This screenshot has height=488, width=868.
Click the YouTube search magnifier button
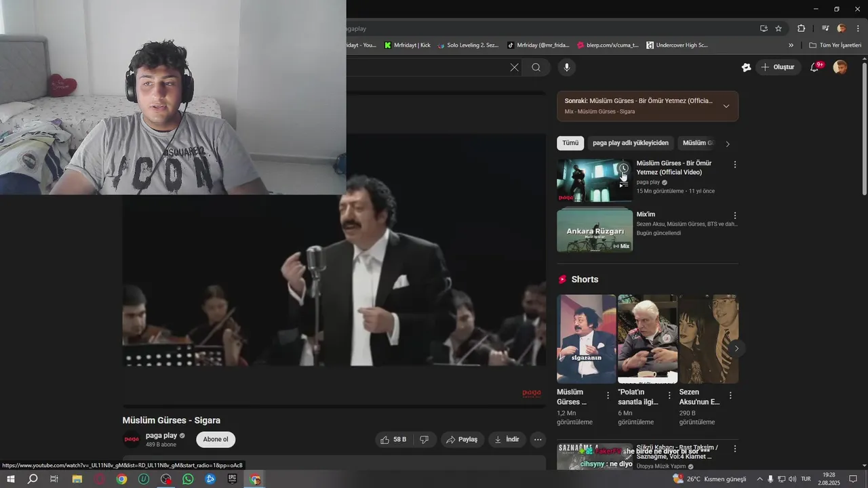click(536, 67)
